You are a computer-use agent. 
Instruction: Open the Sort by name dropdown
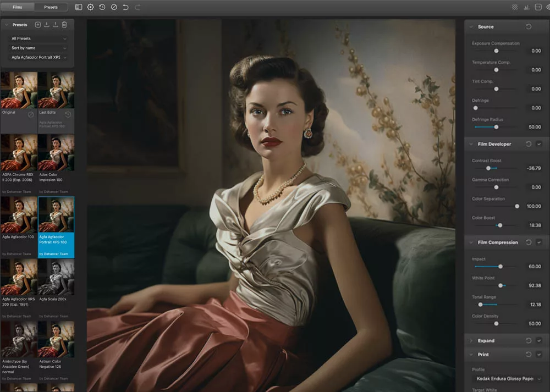36,48
